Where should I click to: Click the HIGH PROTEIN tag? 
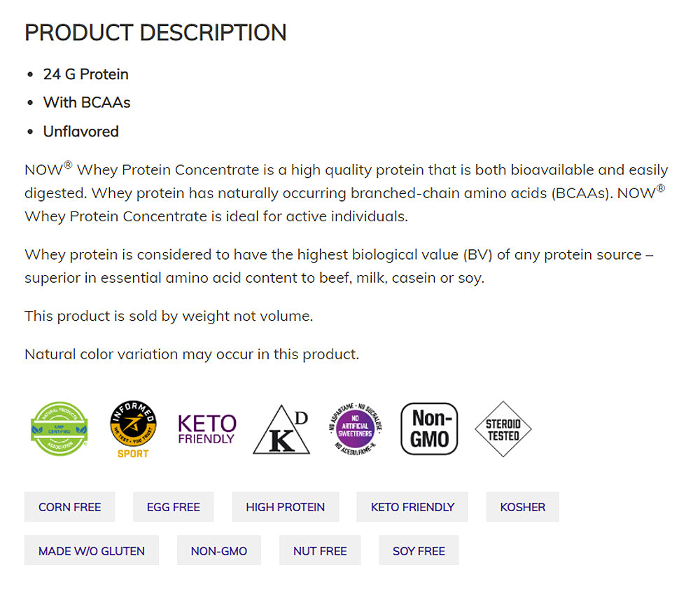pos(286,507)
